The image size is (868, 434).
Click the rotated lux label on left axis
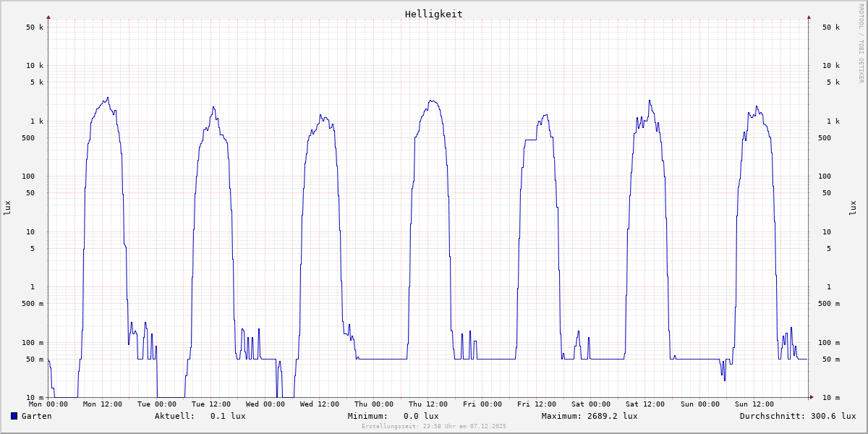coord(7,208)
